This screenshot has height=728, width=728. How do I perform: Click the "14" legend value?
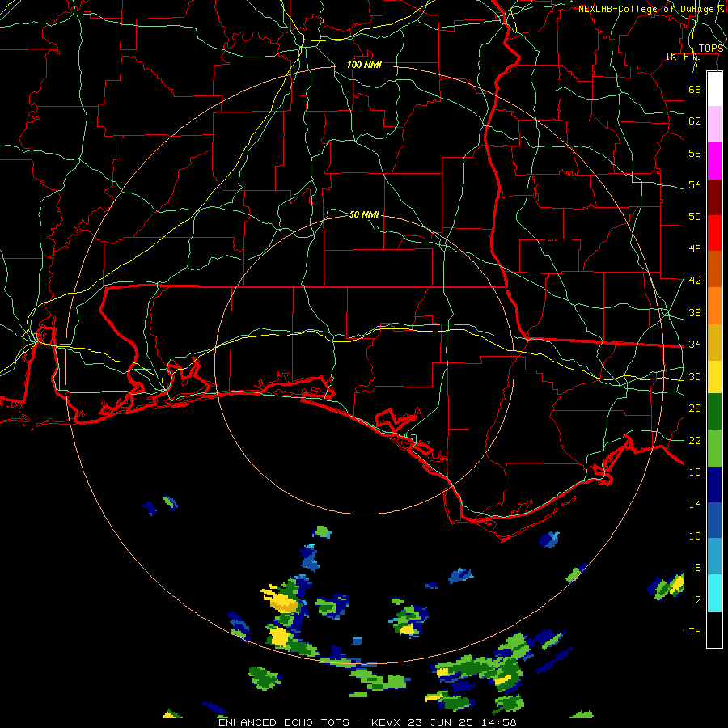coord(695,504)
